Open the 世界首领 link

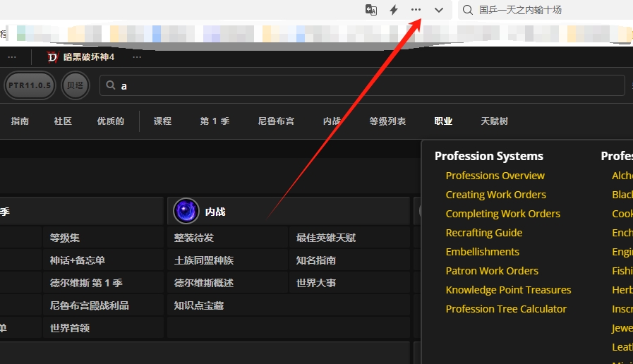click(70, 328)
